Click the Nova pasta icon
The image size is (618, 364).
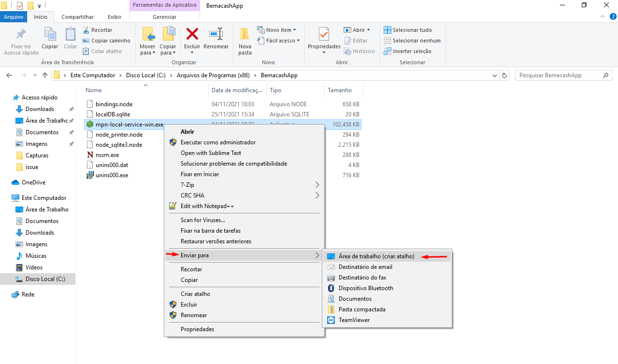[245, 34]
